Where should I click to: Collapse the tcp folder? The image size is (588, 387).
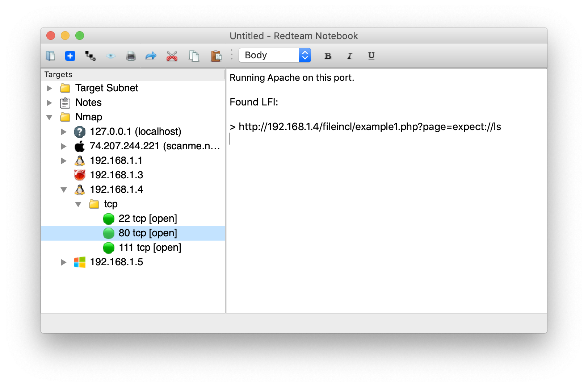click(78, 204)
